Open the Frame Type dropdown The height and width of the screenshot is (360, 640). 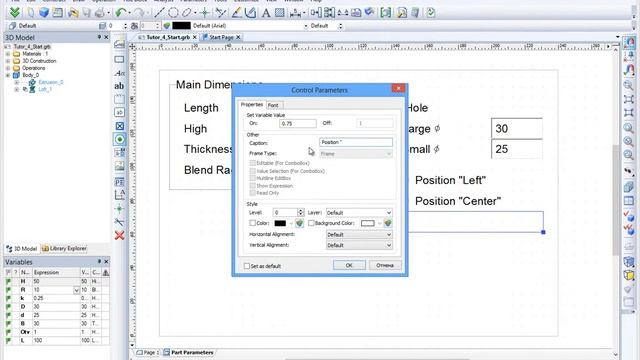356,153
